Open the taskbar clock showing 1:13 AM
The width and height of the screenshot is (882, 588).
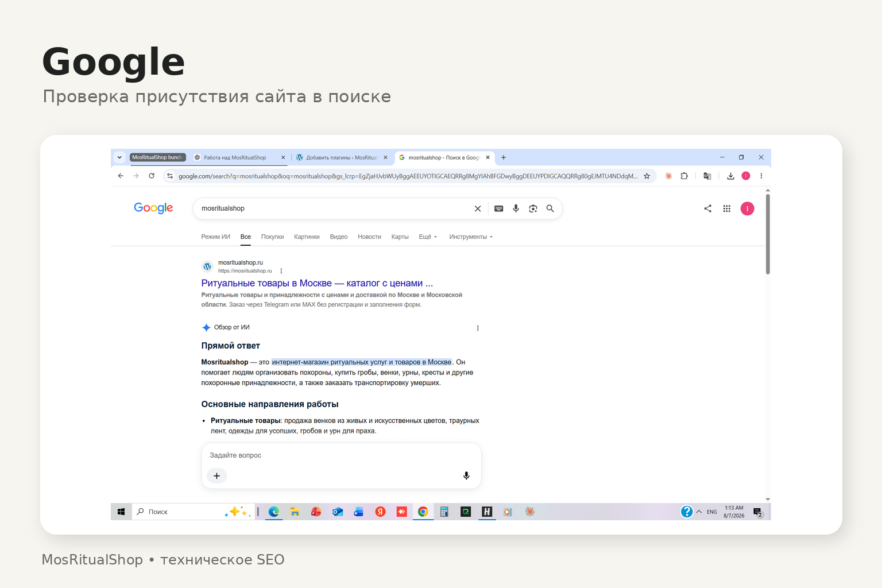734,512
